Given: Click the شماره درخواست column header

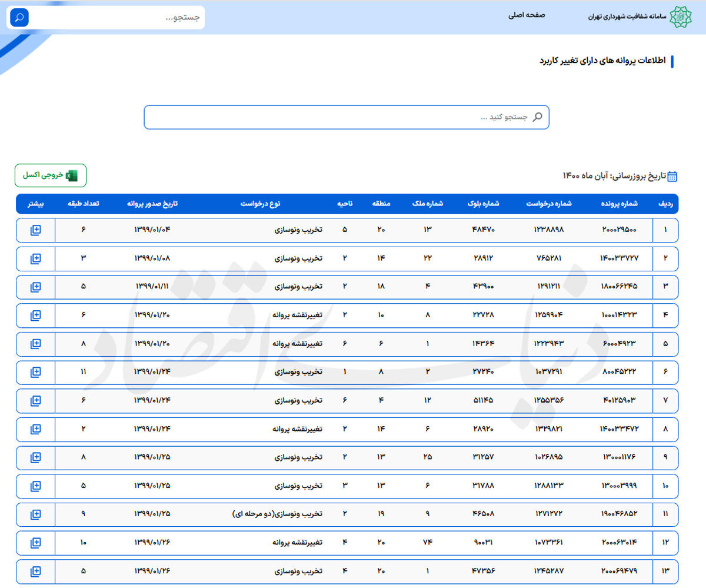Looking at the screenshot, I should click(549, 204).
